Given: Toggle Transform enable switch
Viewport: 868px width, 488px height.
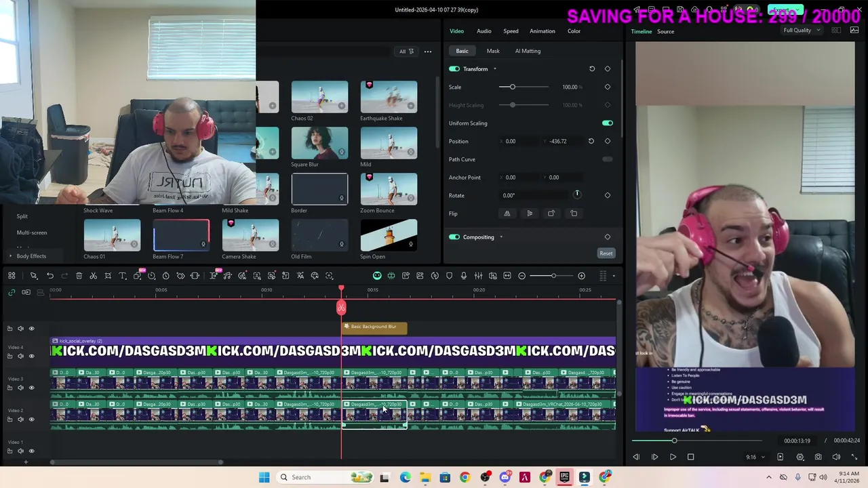Looking at the screenshot, I should pos(454,68).
